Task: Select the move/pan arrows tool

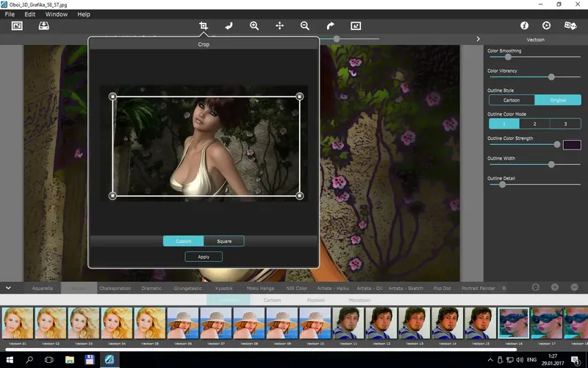Action: tap(279, 26)
